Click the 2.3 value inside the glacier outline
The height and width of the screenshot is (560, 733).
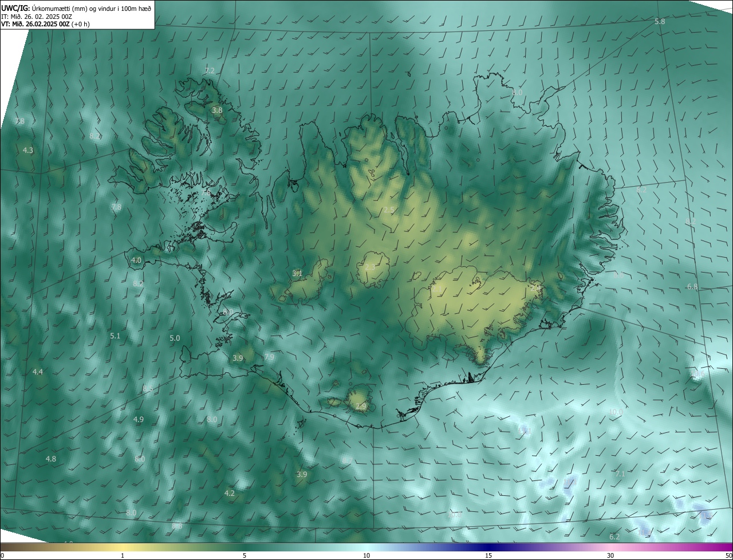(370, 267)
